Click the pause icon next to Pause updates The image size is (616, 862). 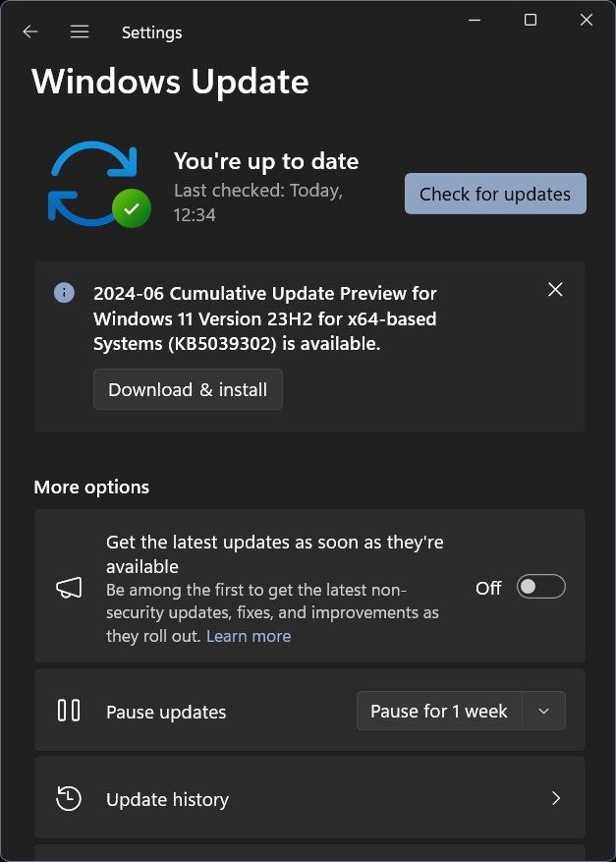click(68, 711)
